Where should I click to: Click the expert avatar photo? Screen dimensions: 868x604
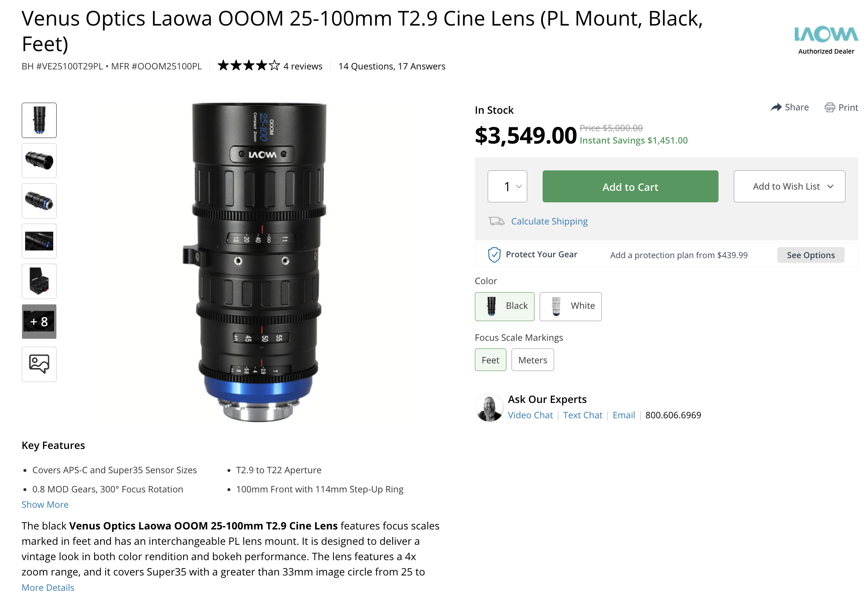[489, 408]
